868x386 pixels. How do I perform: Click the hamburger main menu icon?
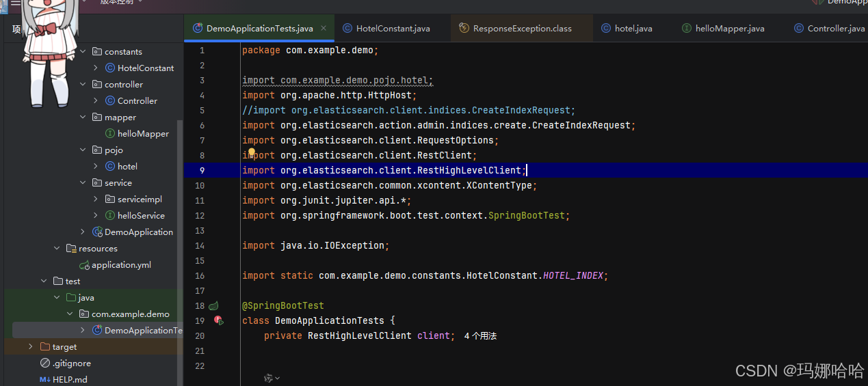point(15,3)
